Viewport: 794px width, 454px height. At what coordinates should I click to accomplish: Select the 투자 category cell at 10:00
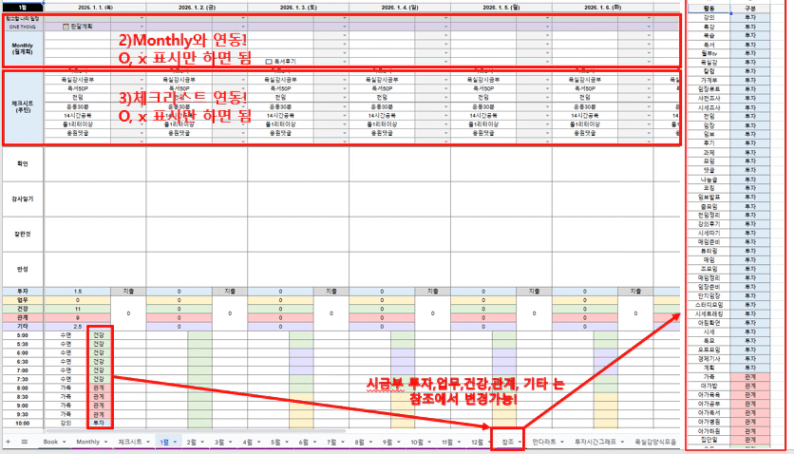pyautogui.click(x=99, y=423)
